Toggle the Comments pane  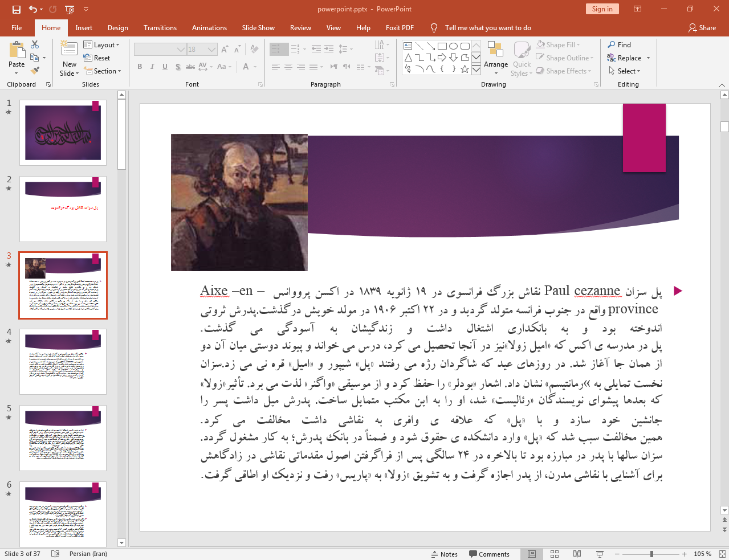pos(489,554)
